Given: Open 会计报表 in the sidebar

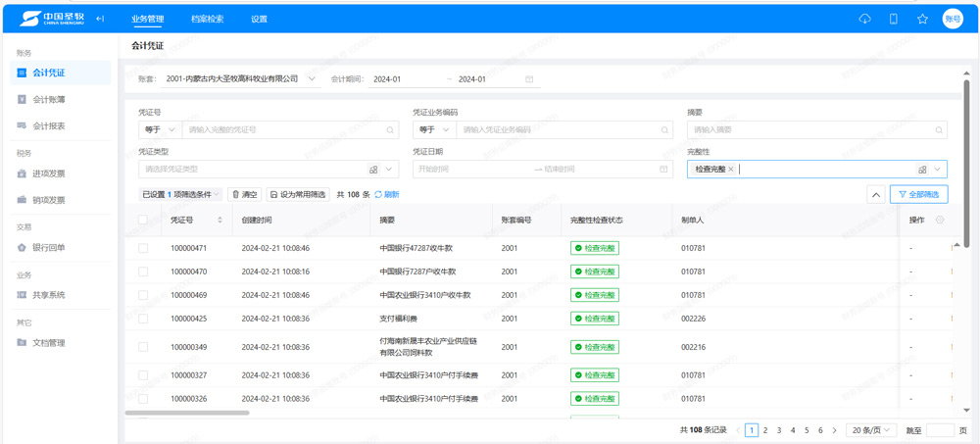Looking at the screenshot, I should coord(61,125).
